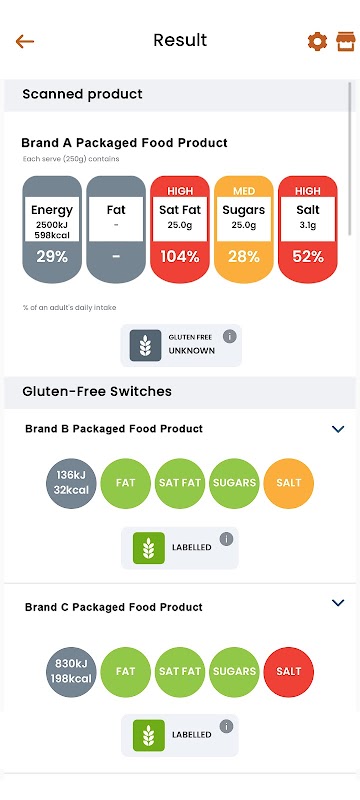Click Brand B green gluten-free wheat icon

[x=149, y=548]
